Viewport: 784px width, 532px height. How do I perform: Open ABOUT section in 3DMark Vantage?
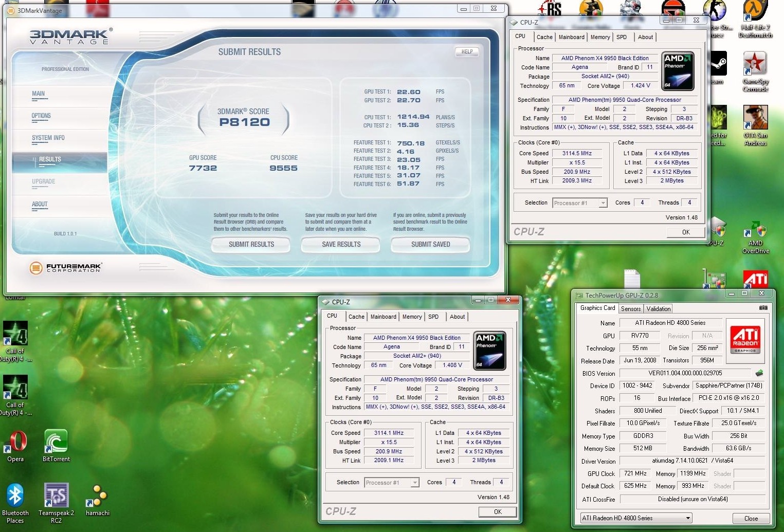coord(40,204)
